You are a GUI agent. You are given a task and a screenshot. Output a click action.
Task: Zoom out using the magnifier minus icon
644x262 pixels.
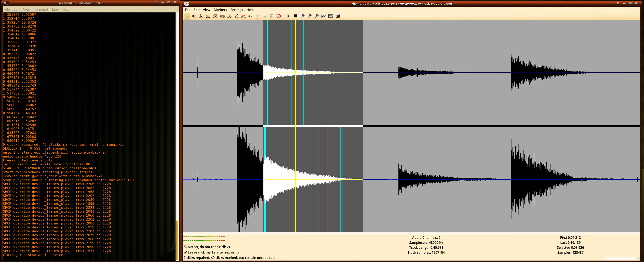pyautogui.click(x=317, y=16)
